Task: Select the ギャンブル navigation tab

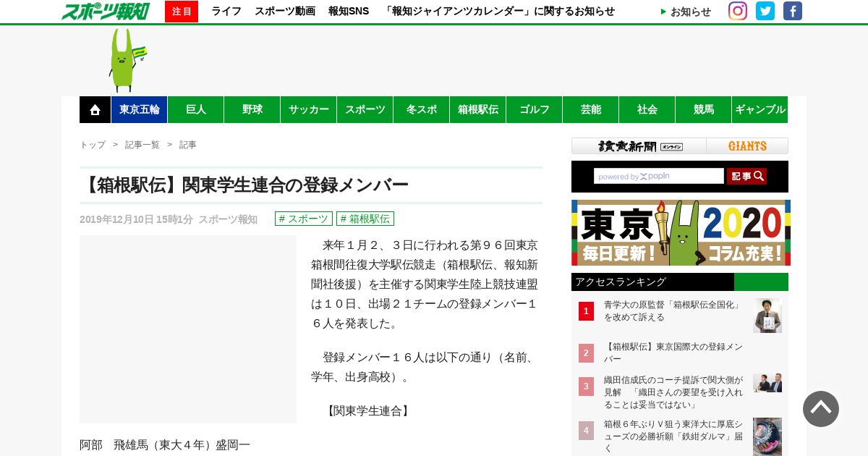Action: point(760,109)
